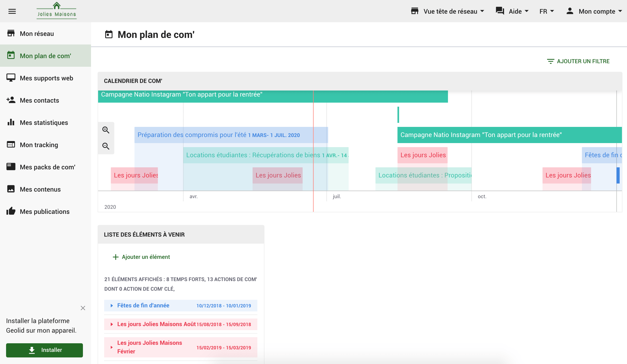This screenshot has height=364, width=627.
Task: Click the person icon next to Mon compte
Action: tap(570, 11)
